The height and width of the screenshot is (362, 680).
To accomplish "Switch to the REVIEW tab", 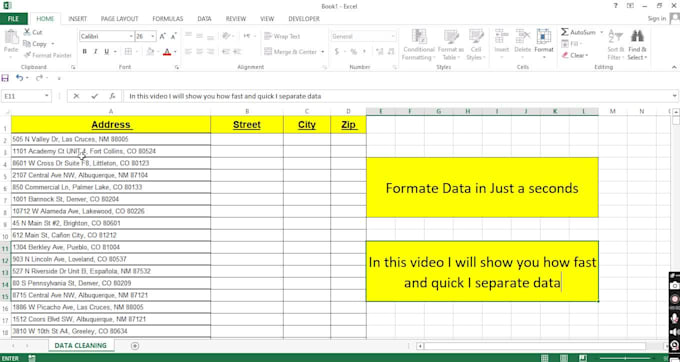I will [236, 19].
